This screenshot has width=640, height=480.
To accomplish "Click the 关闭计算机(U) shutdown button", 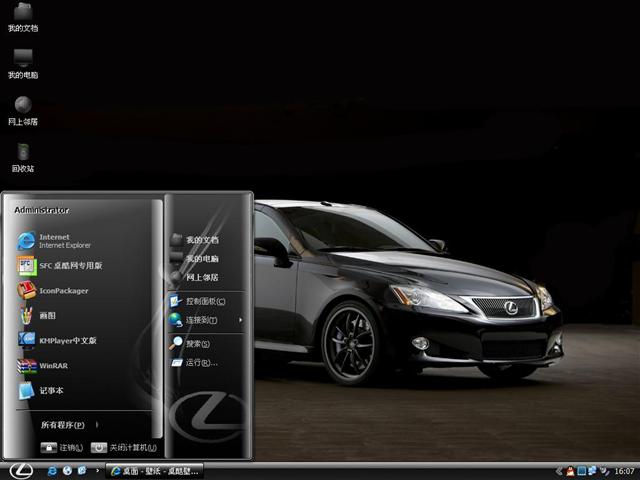I will pyautogui.click(x=124, y=448).
